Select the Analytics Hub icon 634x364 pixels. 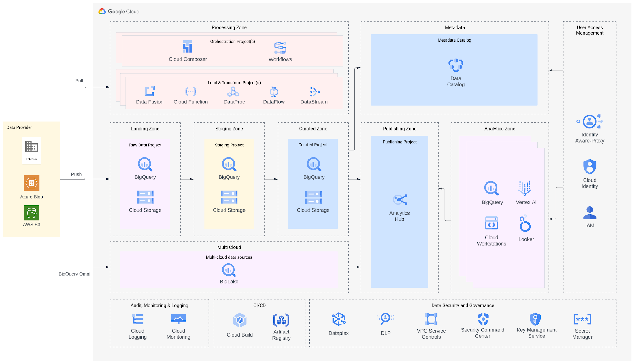400,200
